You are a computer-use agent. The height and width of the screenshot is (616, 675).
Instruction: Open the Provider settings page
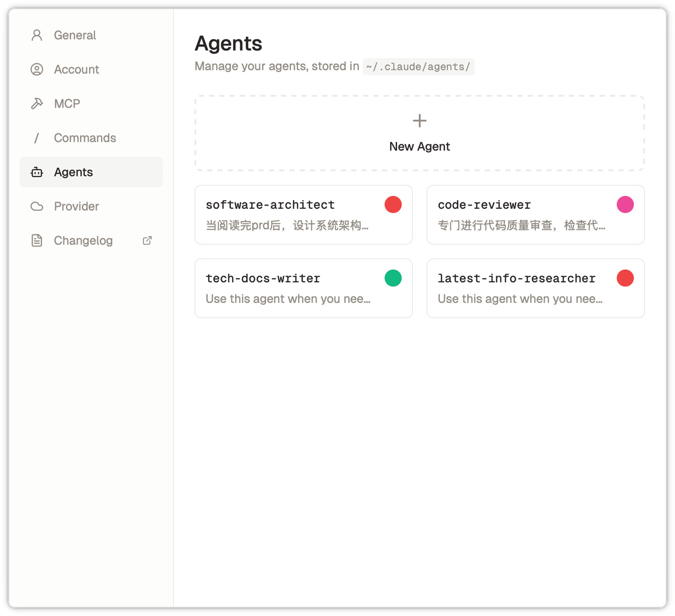(x=76, y=207)
